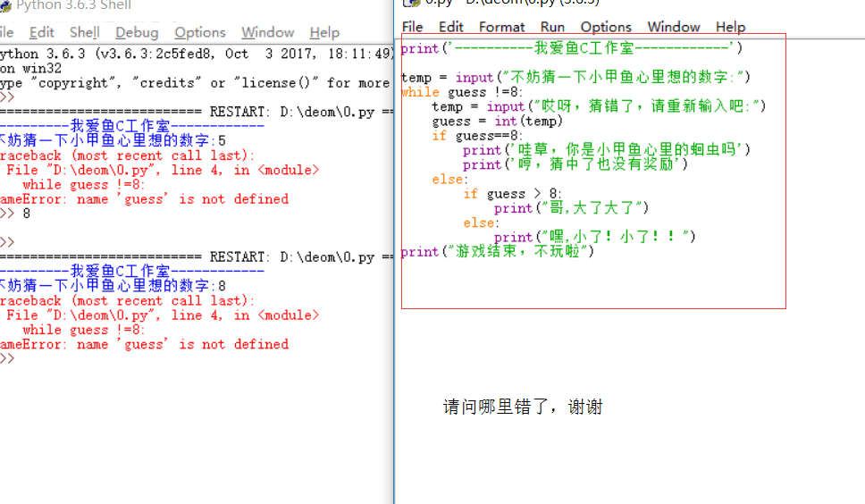The image size is (865, 504).
Task: Open the Edit menu in editor window
Action: [450, 27]
